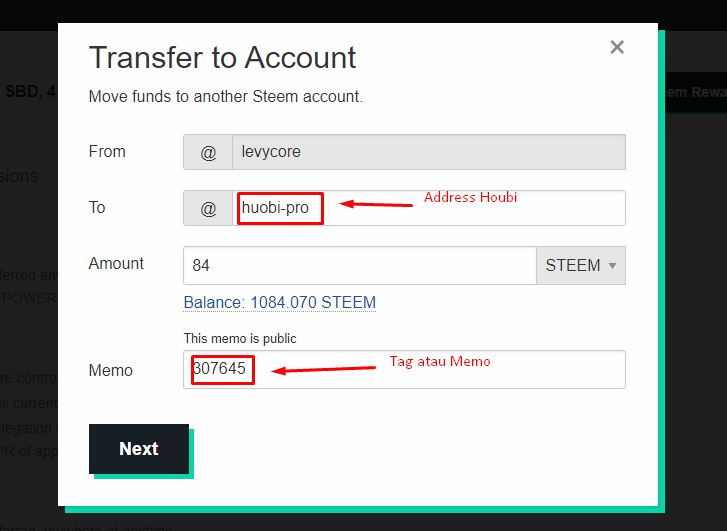727x531 pixels.
Task: Click the @ symbol beside the From field
Action: [208, 152]
